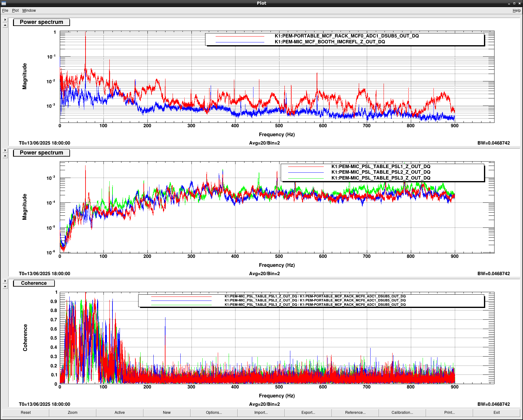Expand options panel for the Coherence plot

(x=5, y=281)
